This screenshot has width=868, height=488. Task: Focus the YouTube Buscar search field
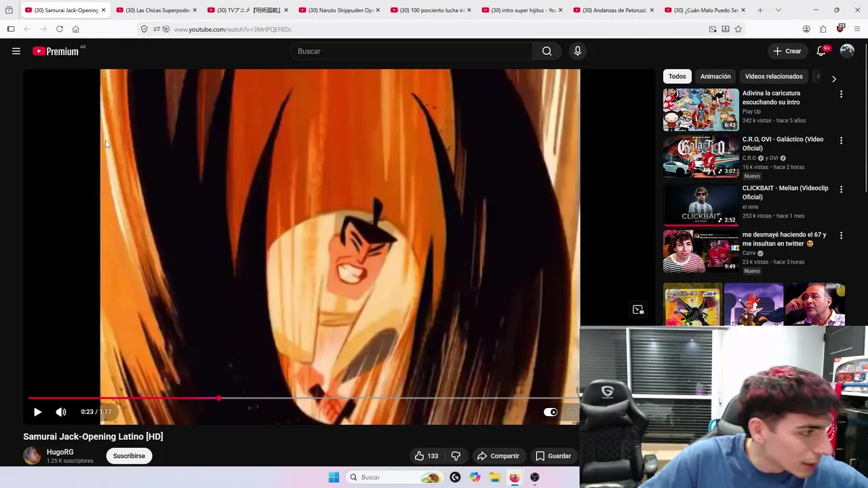coord(412,51)
